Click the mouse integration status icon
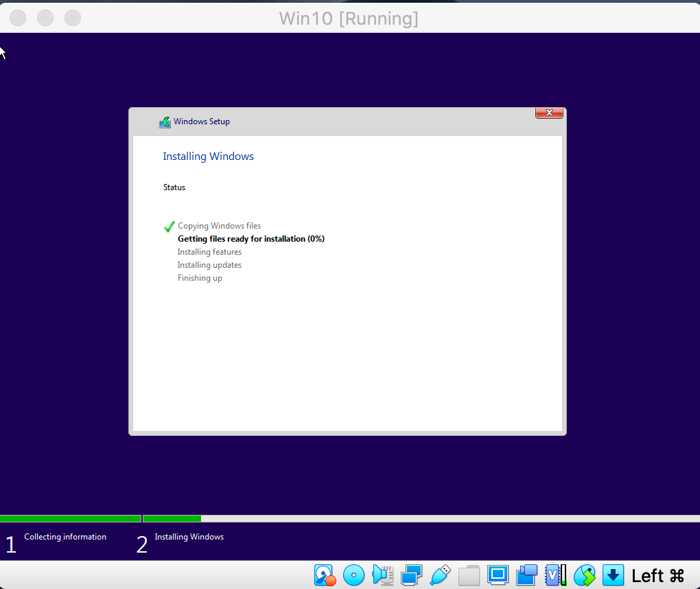700x589 pixels. click(585, 575)
